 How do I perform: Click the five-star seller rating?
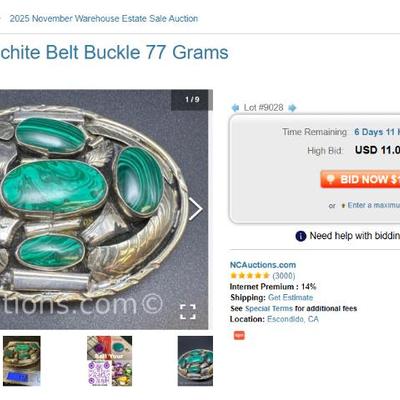250,276
